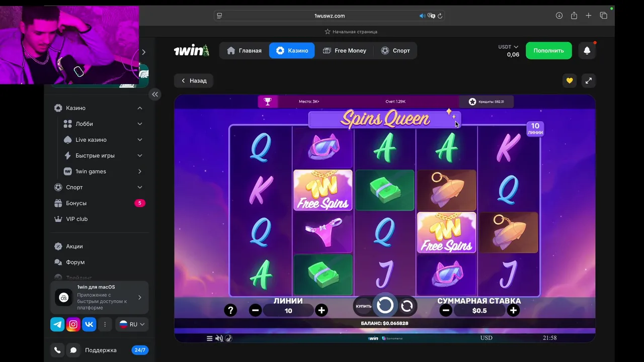Viewport: 644px width, 362px height.
Task: Increase Суммарная ставка with plus
Action: (x=513, y=311)
